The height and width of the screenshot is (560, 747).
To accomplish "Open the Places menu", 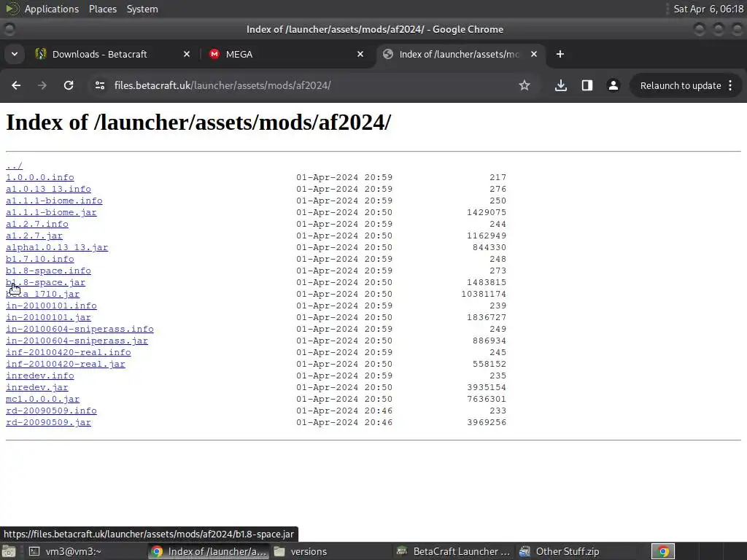I will (102, 9).
